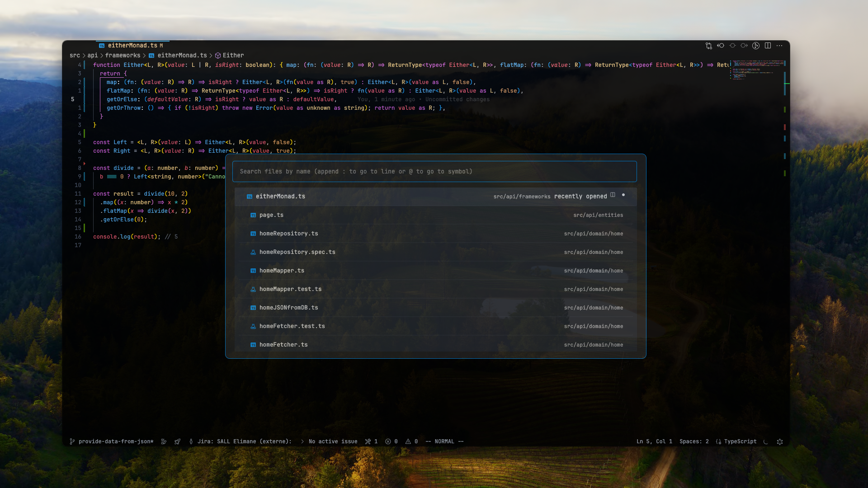Show errors and warnings count panel
Screen dimensions: 868x488
pos(401,441)
